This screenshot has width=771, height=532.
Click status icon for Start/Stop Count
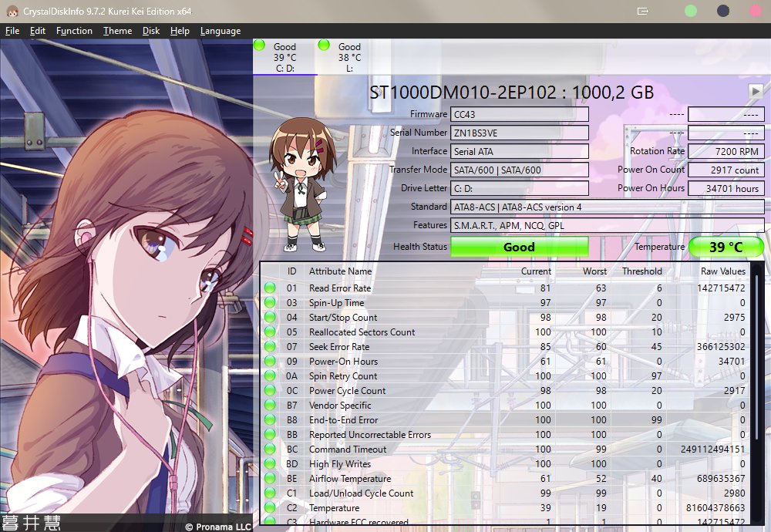(x=270, y=317)
